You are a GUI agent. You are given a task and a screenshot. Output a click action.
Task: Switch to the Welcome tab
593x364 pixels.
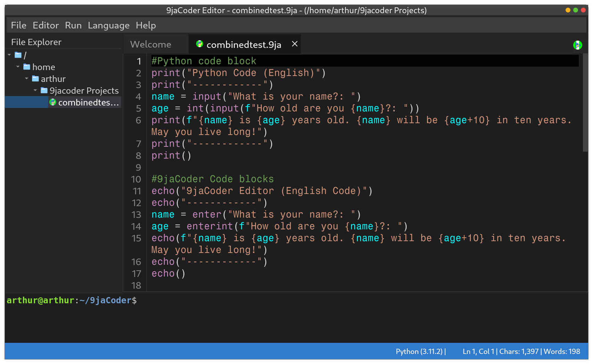[150, 44]
